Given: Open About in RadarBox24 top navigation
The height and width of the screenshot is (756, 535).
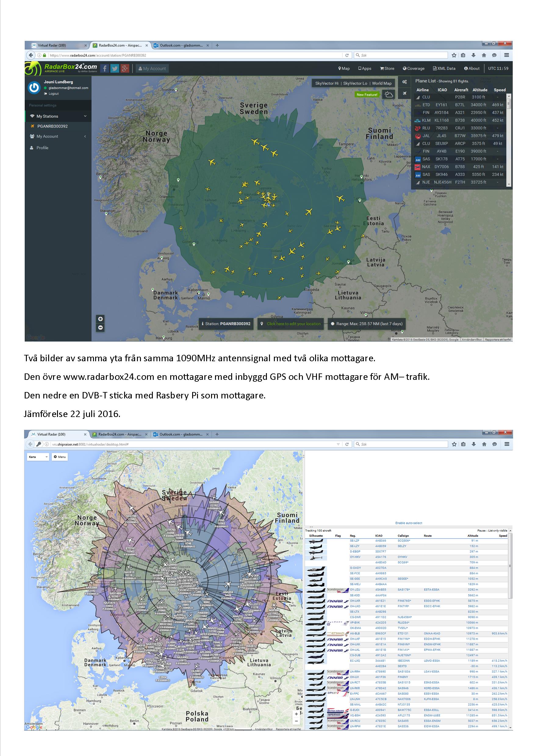Looking at the screenshot, I should coord(472,69).
